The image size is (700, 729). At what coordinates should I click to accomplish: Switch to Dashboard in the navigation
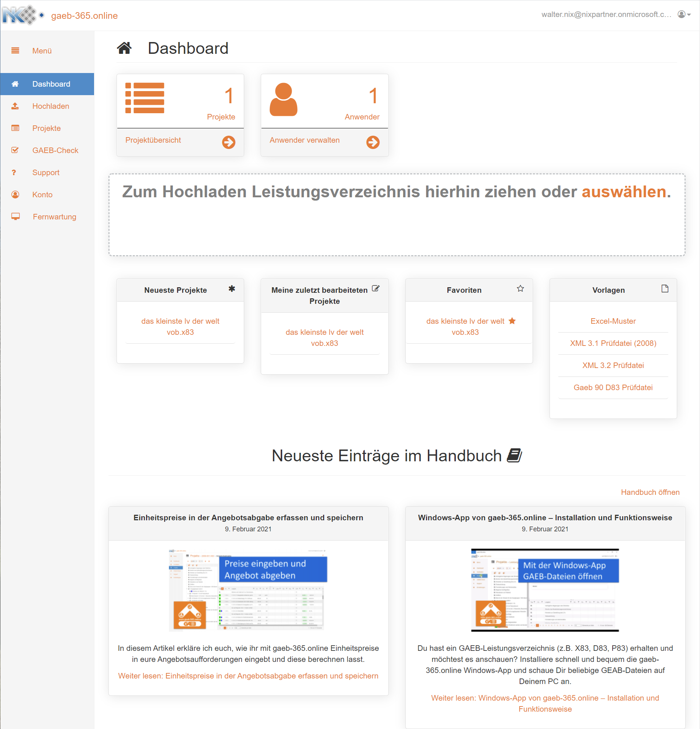[51, 84]
